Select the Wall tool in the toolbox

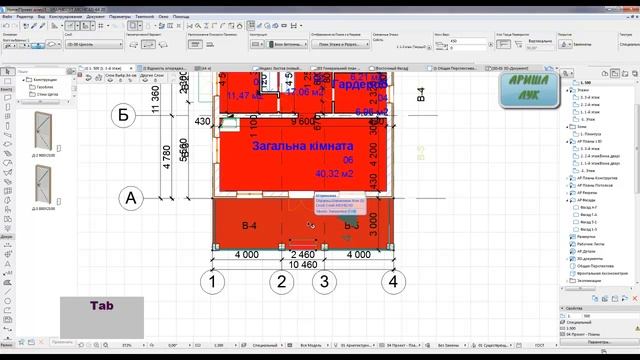point(7,98)
